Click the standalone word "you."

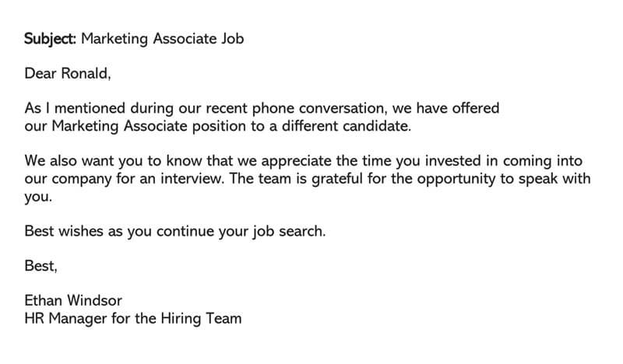point(38,197)
